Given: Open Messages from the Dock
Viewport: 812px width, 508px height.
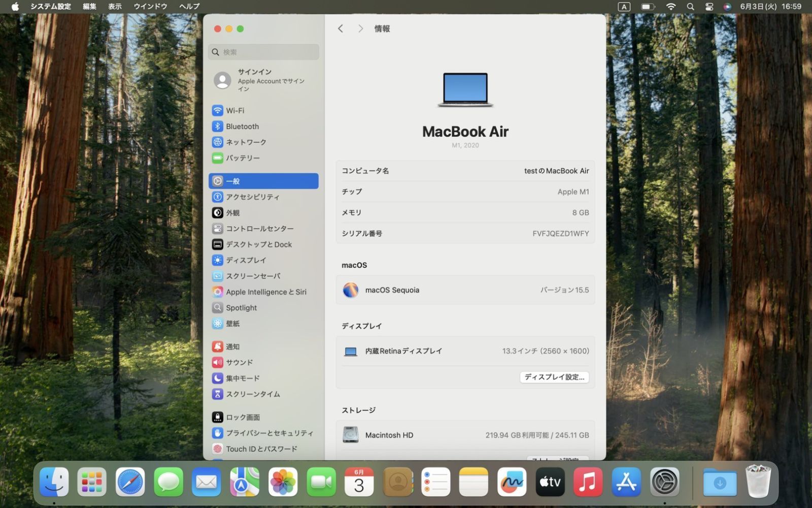Looking at the screenshot, I should [x=168, y=482].
